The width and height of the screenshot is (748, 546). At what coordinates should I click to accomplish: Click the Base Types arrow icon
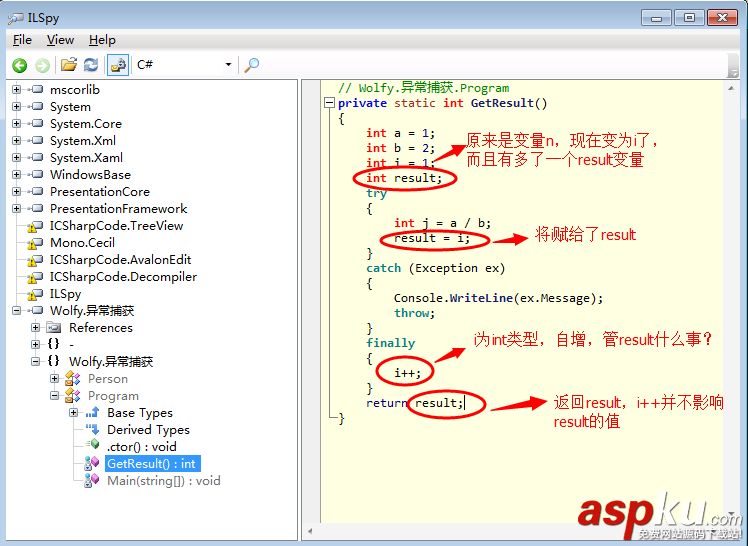[92, 412]
